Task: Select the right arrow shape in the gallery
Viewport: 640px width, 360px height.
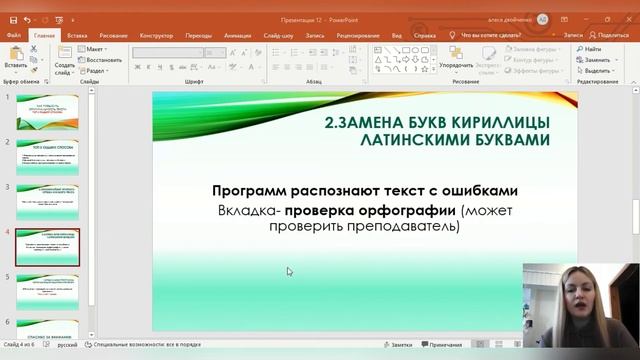Action: click(x=406, y=60)
